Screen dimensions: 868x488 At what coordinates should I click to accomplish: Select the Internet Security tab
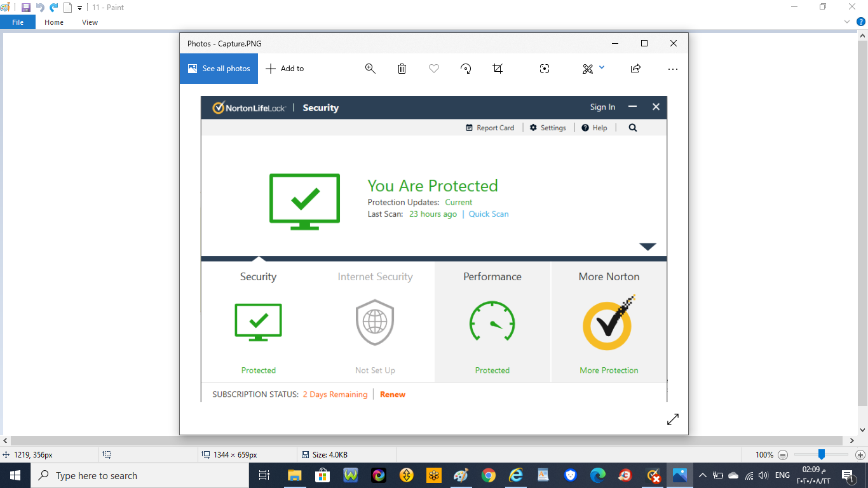click(375, 322)
